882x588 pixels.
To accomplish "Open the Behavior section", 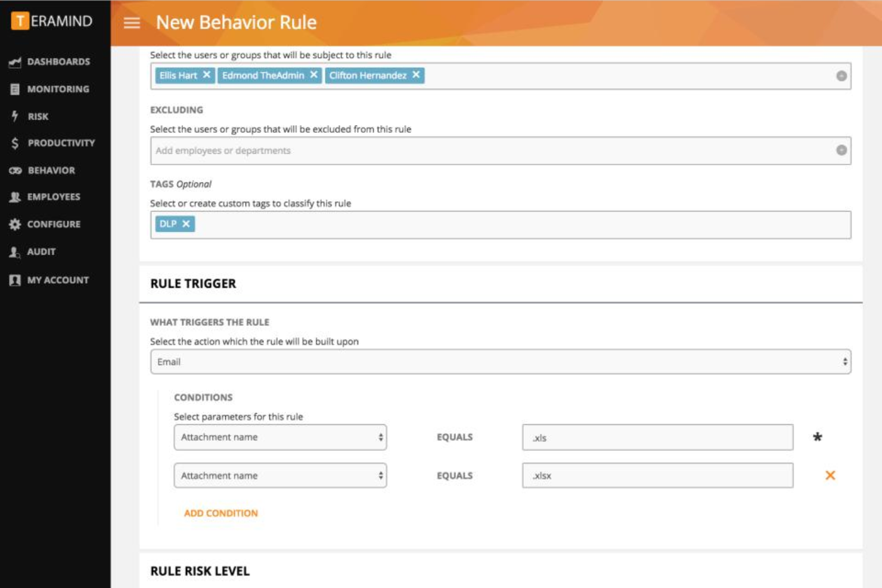I will coord(52,170).
